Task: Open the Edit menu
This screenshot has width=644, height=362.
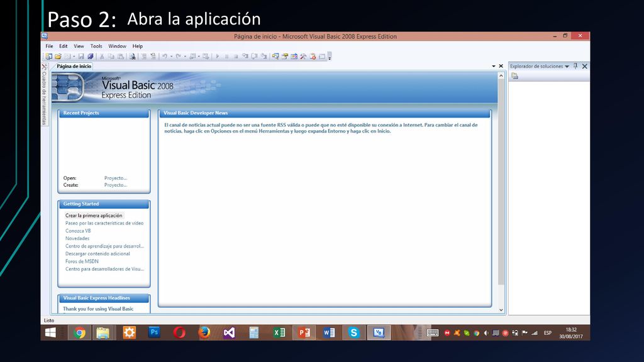Action: (64, 46)
